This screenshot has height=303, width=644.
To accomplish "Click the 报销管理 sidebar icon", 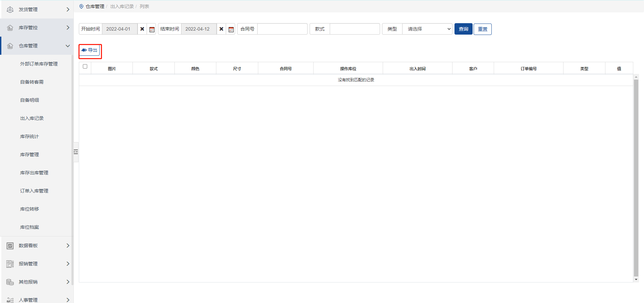I will click(10, 264).
